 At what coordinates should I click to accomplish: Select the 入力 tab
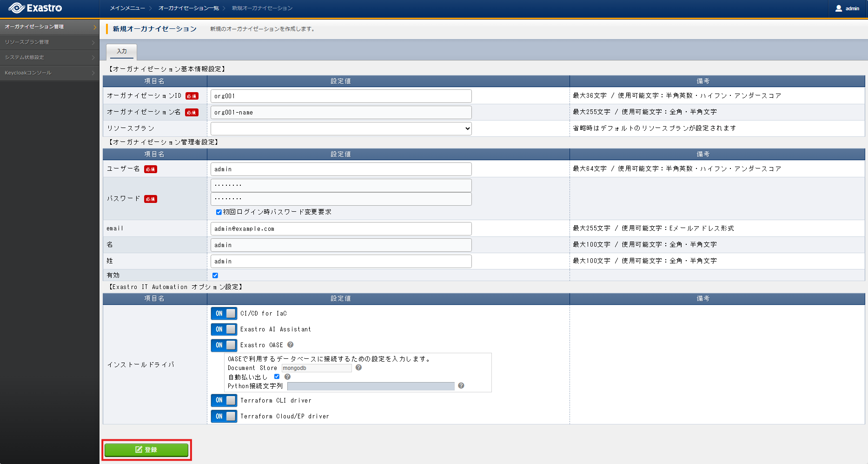click(122, 51)
